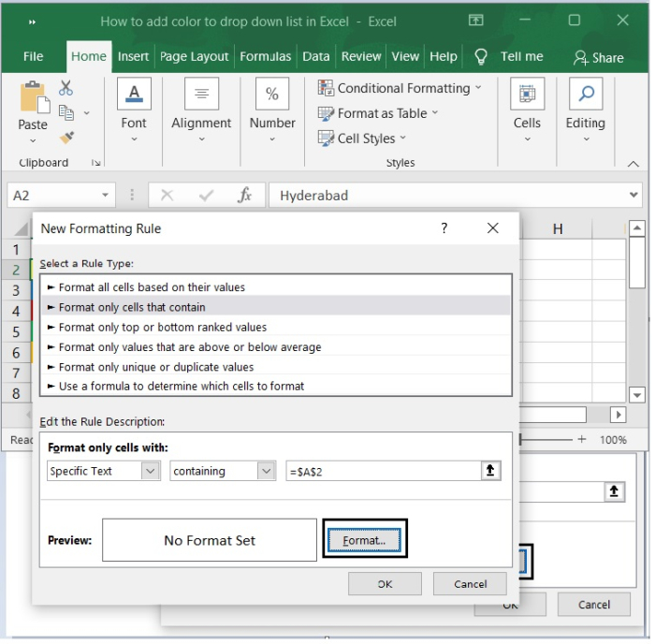The width and height of the screenshot is (655, 644).
Task: Expand the Format as Table arrow
Action: point(435,112)
